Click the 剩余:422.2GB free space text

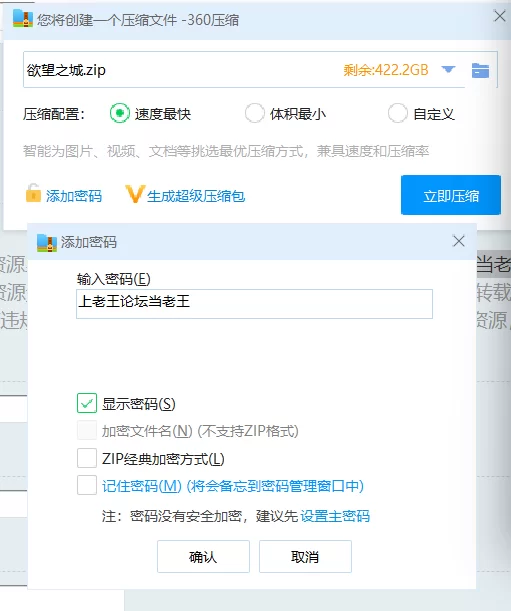pyautogui.click(x=386, y=70)
